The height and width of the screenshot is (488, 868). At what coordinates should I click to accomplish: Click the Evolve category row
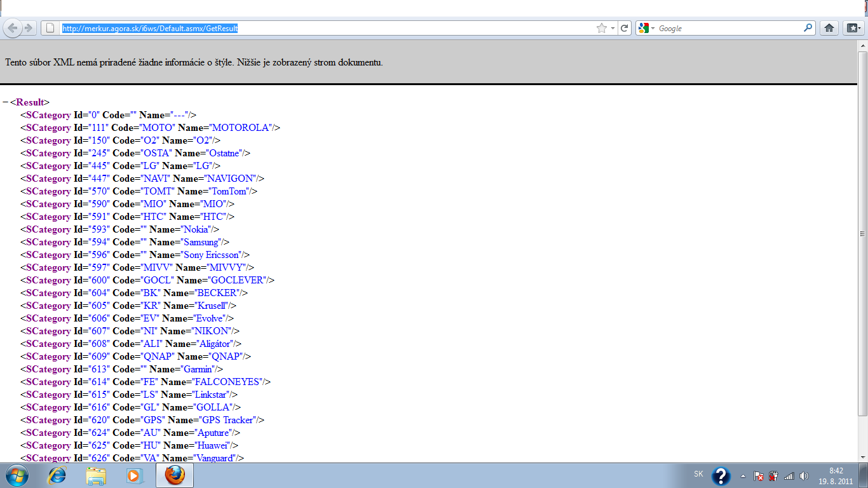click(x=127, y=318)
